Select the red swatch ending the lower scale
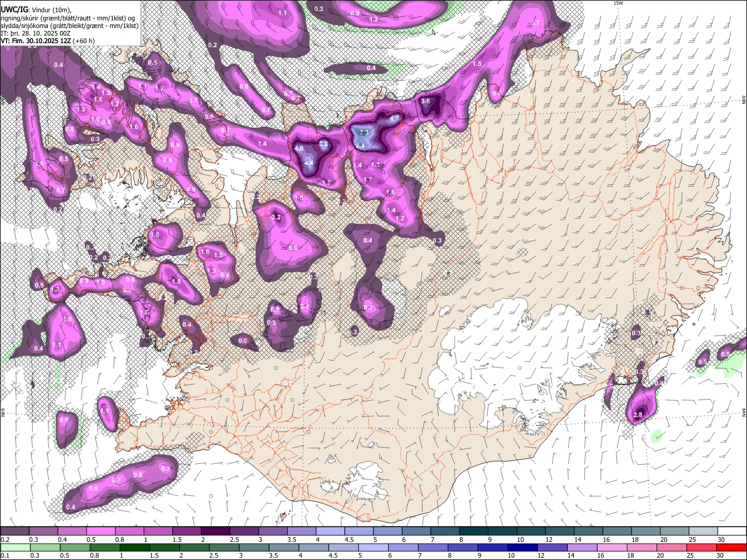Screen dimensions: 747x560 pyautogui.click(x=731, y=547)
